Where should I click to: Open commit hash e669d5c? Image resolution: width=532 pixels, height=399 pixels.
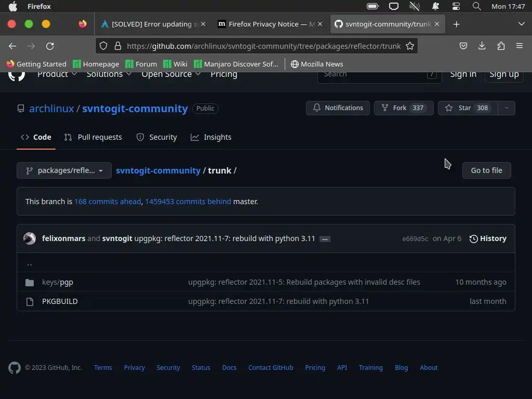415,239
